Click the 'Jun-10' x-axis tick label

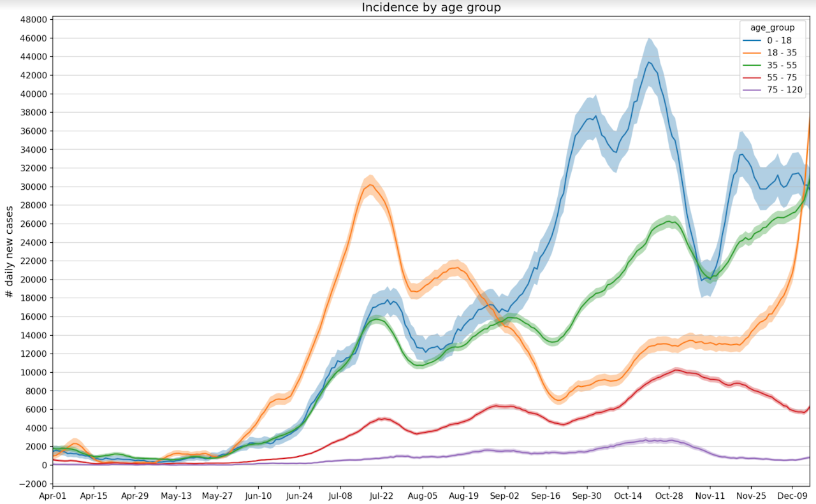tap(258, 495)
